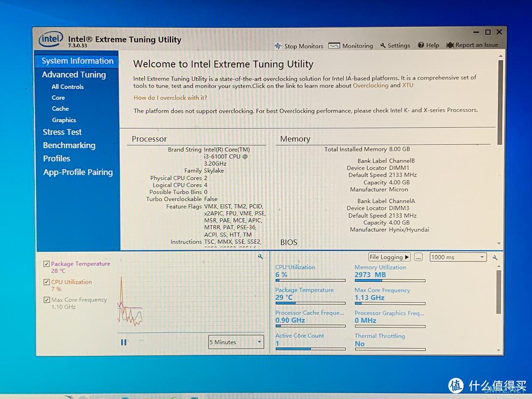Screen dimensions: 532x399
Task: Click the graph panel magnifier wrench icon
Action: point(260,257)
